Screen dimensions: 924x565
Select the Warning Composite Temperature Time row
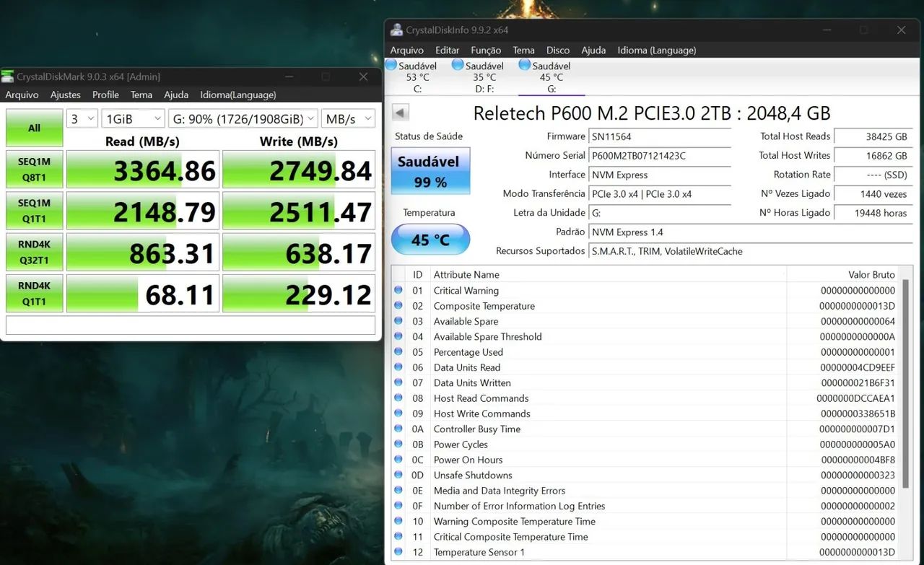[645, 521]
